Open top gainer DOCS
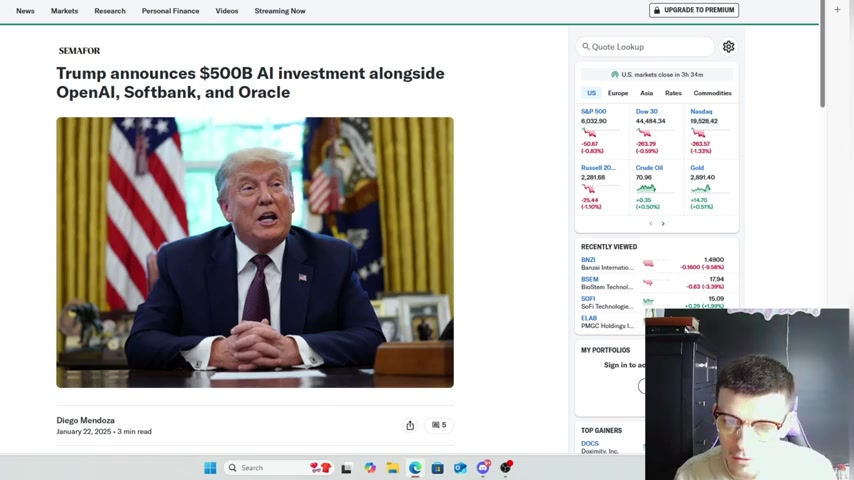This screenshot has width=854, height=480. click(590, 443)
